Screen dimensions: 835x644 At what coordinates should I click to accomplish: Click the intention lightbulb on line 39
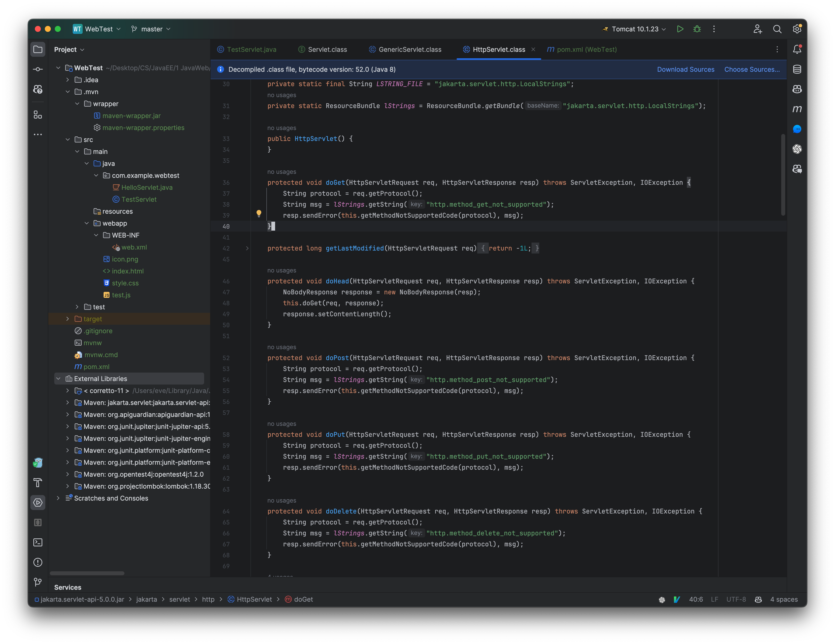(x=259, y=213)
